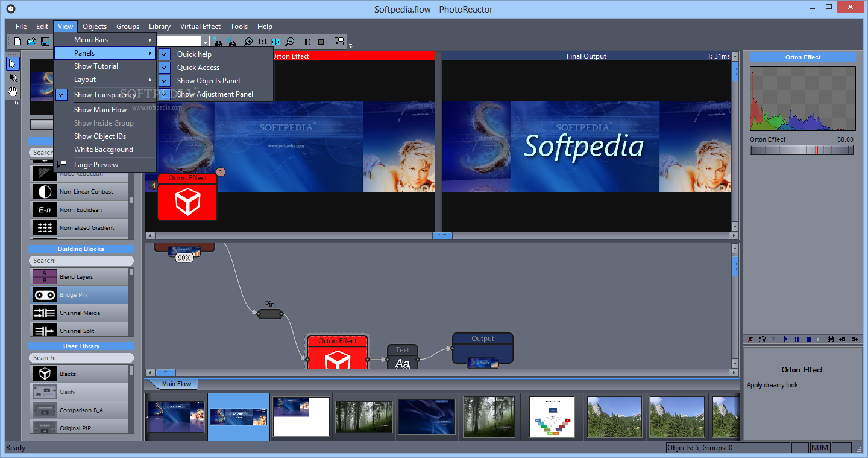Select the Channel Merge building block
This screenshot has height=458, width=868.
pos(80,313)
